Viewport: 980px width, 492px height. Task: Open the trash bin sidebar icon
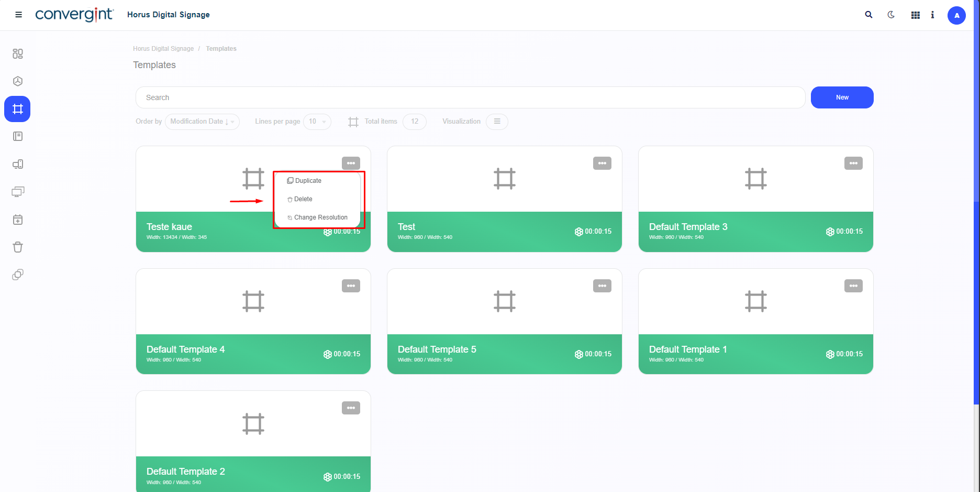click(18, 247)
